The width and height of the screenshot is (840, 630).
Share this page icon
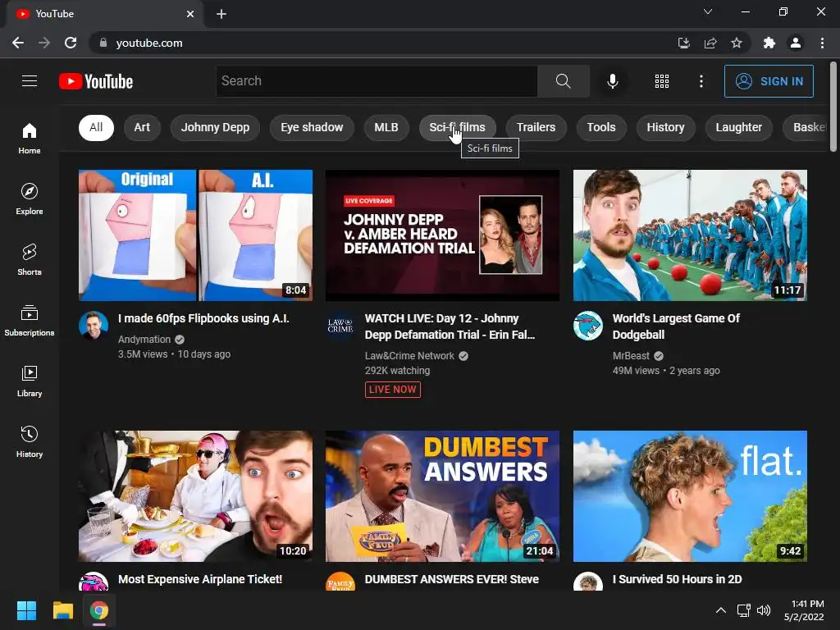click(710, 43)
